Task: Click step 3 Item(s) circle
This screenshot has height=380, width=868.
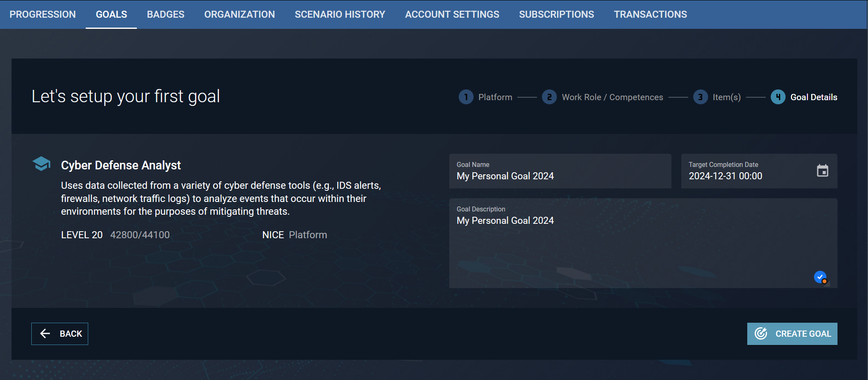Action: 700,97
